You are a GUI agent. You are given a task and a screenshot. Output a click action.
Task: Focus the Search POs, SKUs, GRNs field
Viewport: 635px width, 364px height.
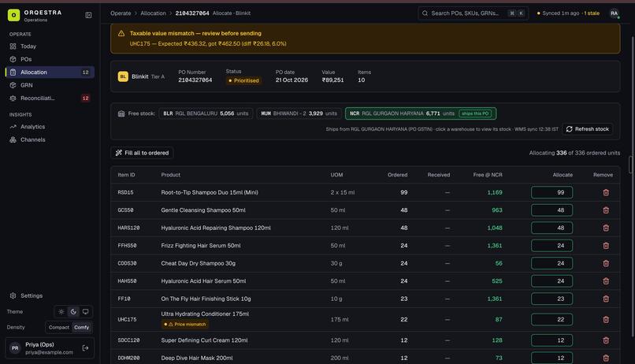click(x=473, y=13)
